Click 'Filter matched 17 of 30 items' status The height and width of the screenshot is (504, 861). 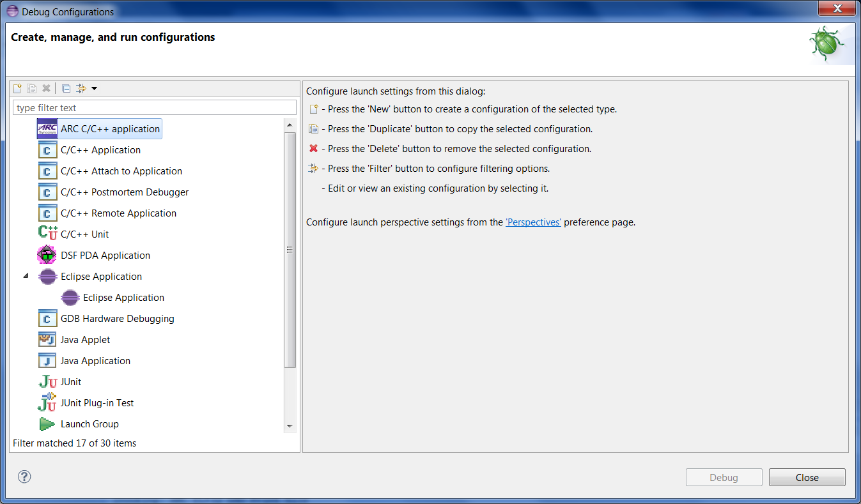pos(75,443)
